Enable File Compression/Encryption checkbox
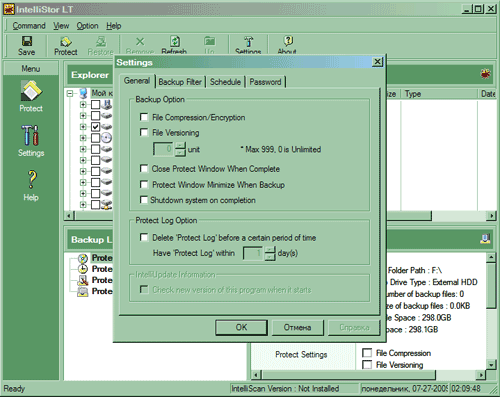Image resolution: width=500 pixels, height=397 pixels. point(144,117)
